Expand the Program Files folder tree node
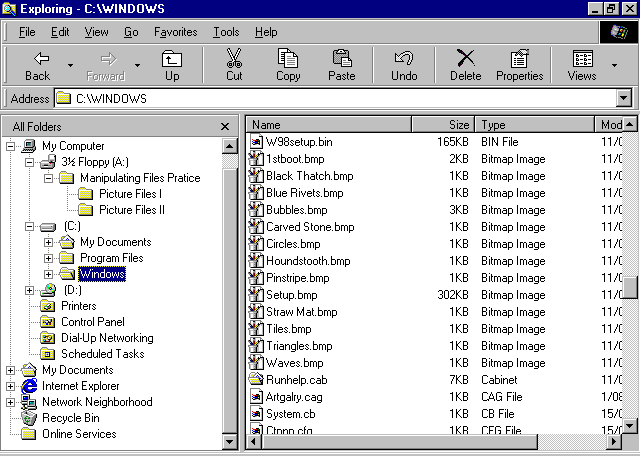Screen dimensions: 640x456 [49, 258]
